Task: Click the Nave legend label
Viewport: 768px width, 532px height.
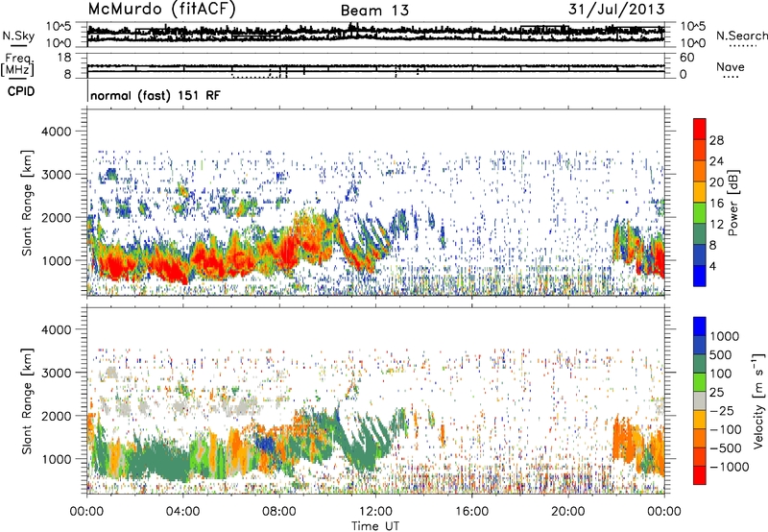Action: pyautogui.click(x=731, y=67)
